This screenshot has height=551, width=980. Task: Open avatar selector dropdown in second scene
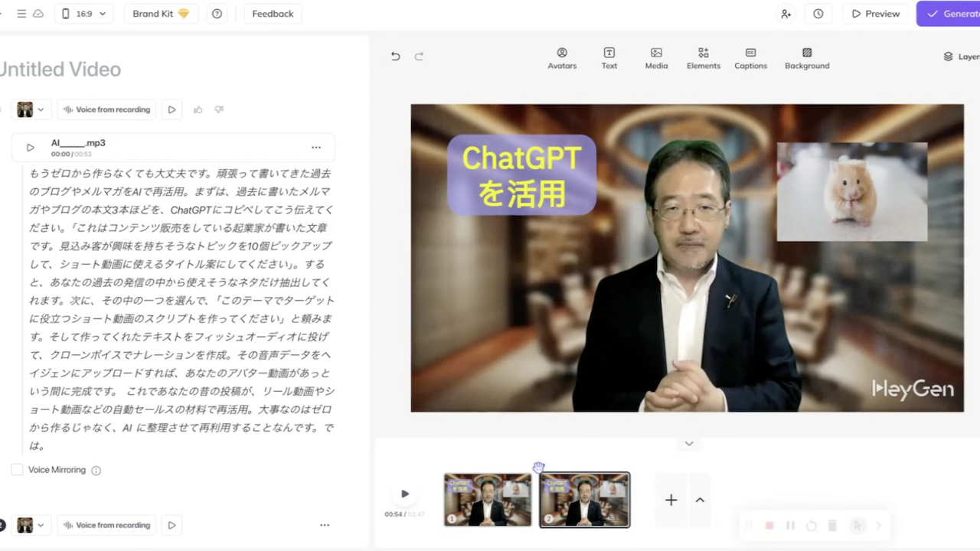point(31,525)
